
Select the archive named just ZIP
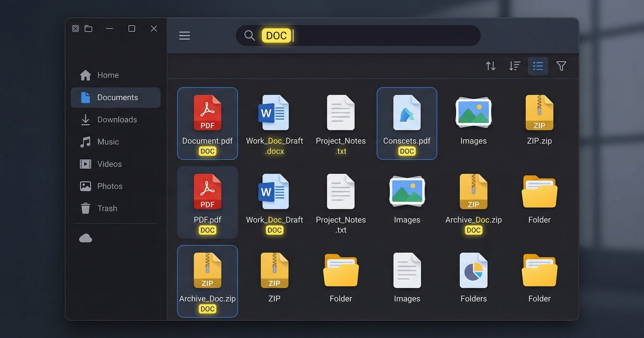click(274, 277)
